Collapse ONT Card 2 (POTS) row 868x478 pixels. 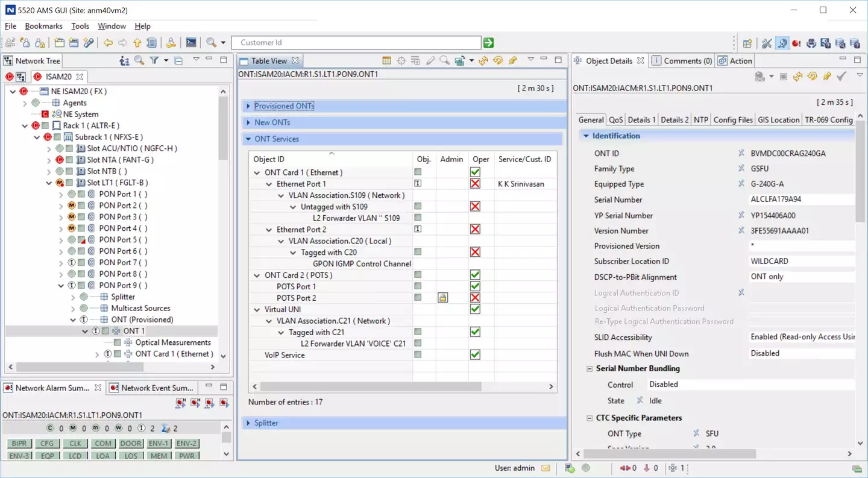258,275
